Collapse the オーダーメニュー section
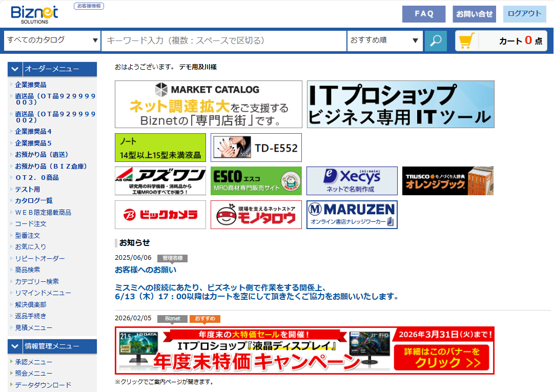The height and width of the screenshot is (392, 554). [14, 69]
